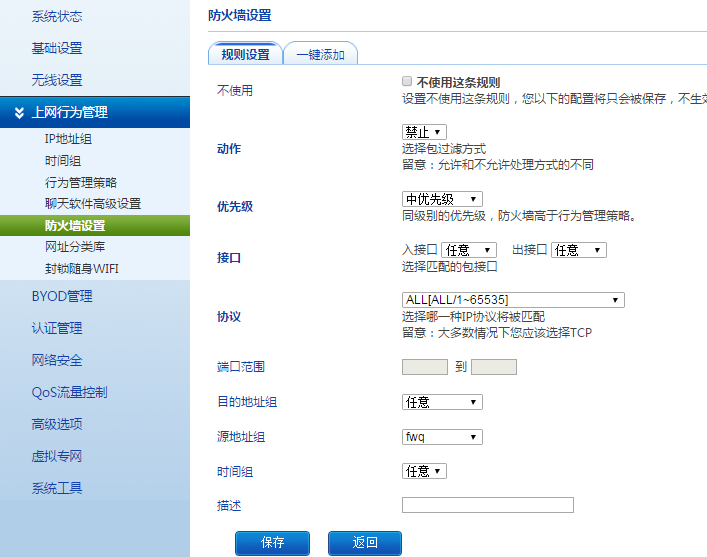Viewport: 707px width, 557px height.
Task: Open the 协议 dropdown showing ALL[ALL/1~65535]
Action: point(513,300)
